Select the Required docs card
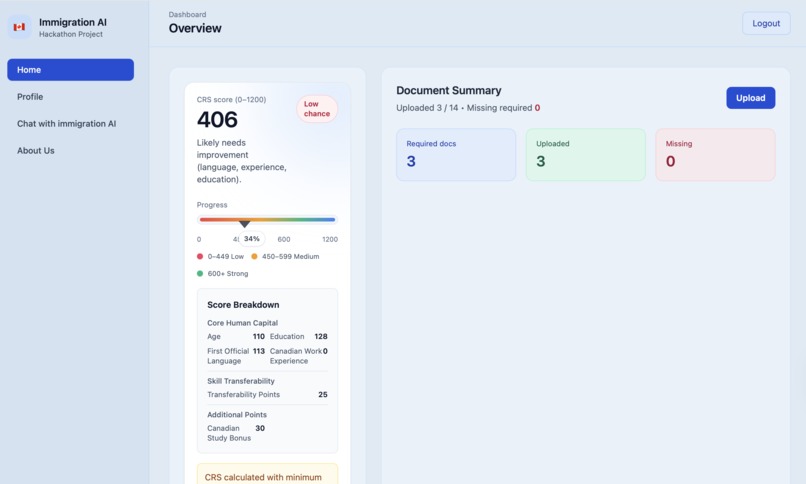This screenshot has width=806, height=484. [456, 155]
